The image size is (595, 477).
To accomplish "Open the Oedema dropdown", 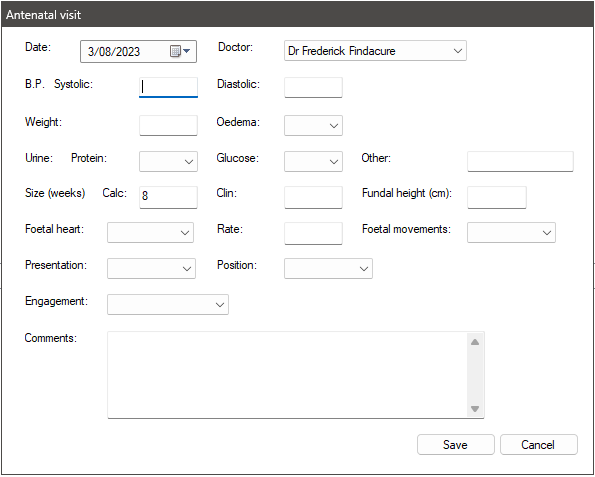I will tap(313, 125).
